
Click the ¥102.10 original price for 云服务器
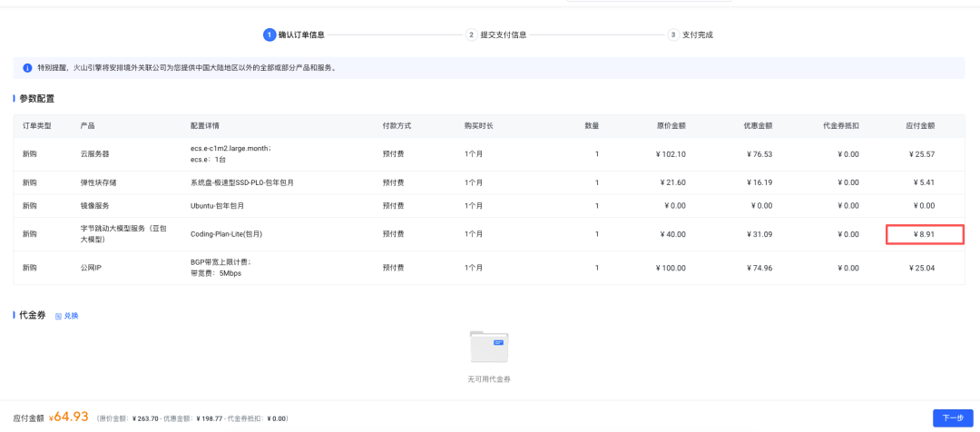pos(671,154)
